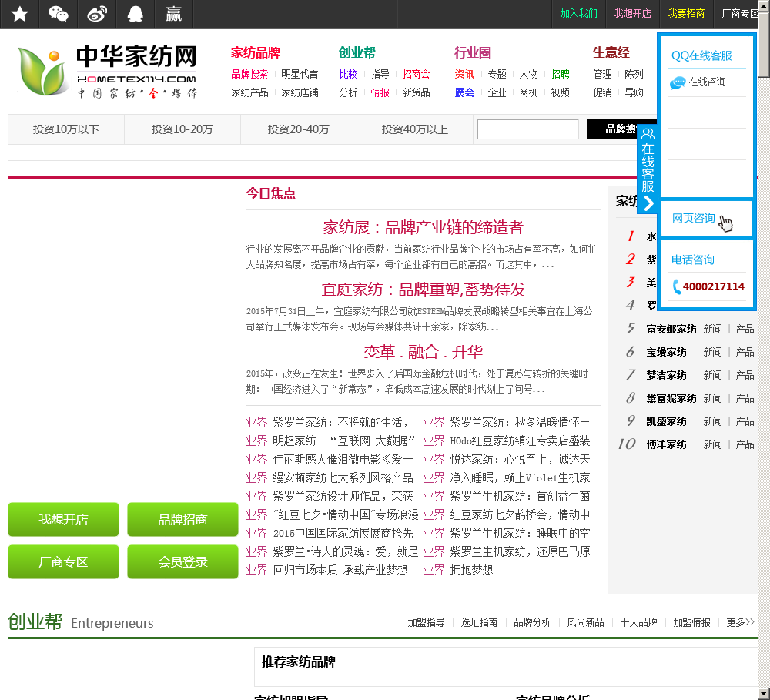Click the star favorites icon in top bar
This screenshot has width=770, height=700.
coord(20,14)
